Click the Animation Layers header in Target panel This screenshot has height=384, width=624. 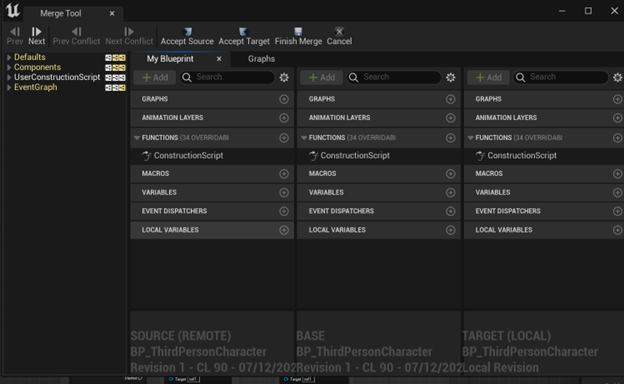[544, 118]
